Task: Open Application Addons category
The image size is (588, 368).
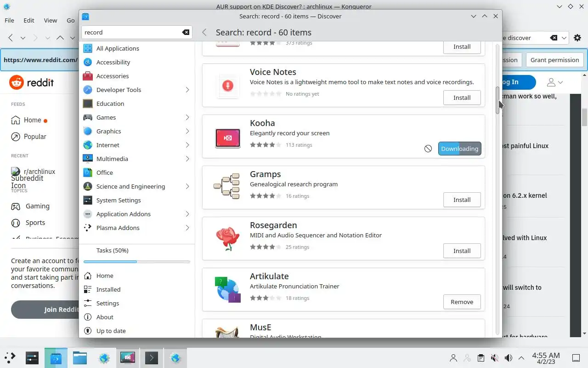Action: tap(137, 214)
